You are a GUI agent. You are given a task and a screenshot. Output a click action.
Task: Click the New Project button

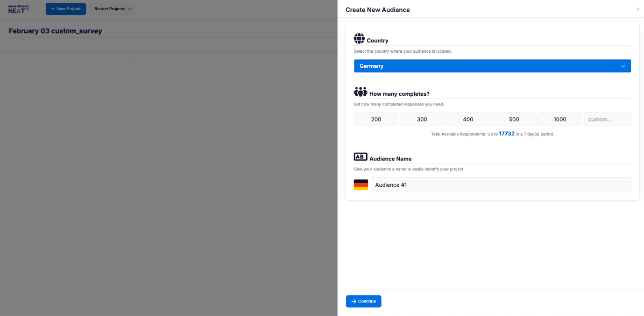66,8
